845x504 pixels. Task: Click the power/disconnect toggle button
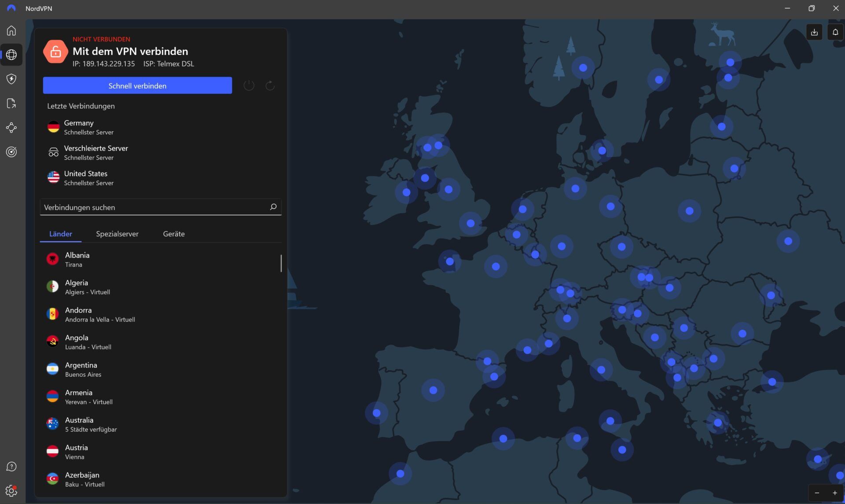pos(249,85)
